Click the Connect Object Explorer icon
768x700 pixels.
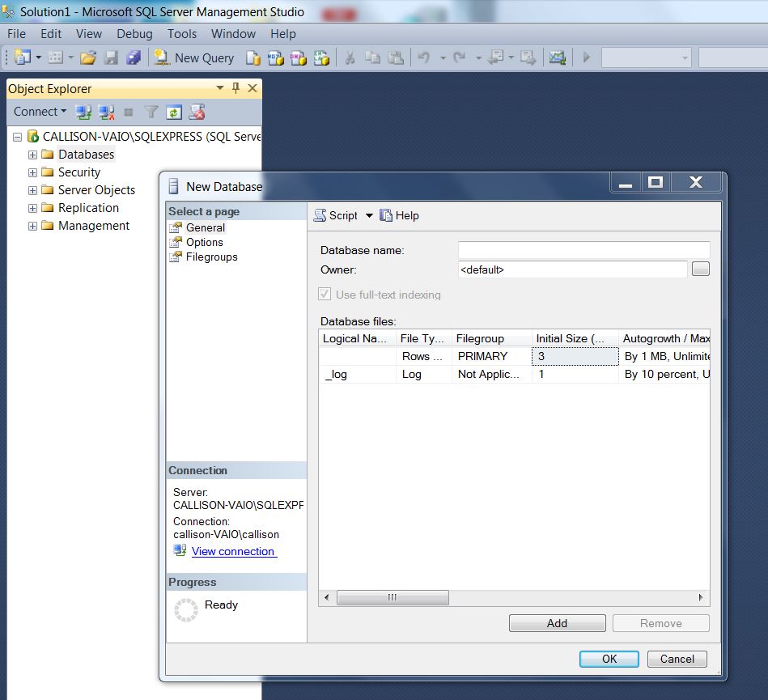point(83,112)
